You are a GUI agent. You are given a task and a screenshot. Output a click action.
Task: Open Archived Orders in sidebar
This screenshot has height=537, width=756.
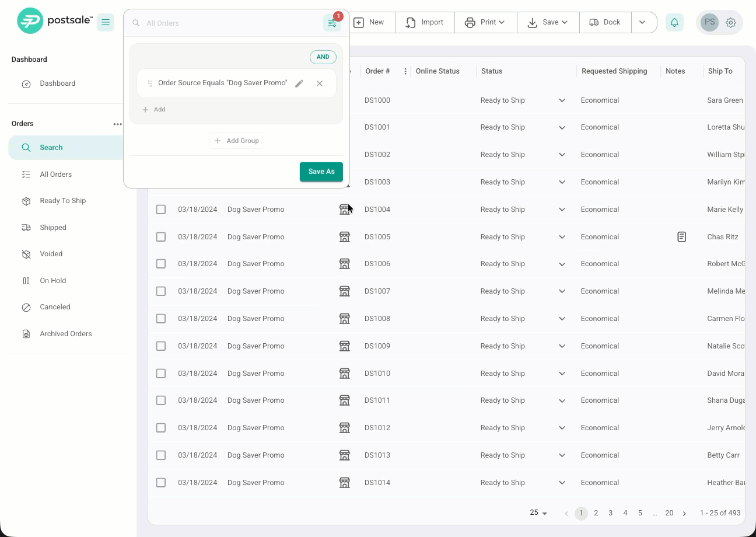coord(66,334)
